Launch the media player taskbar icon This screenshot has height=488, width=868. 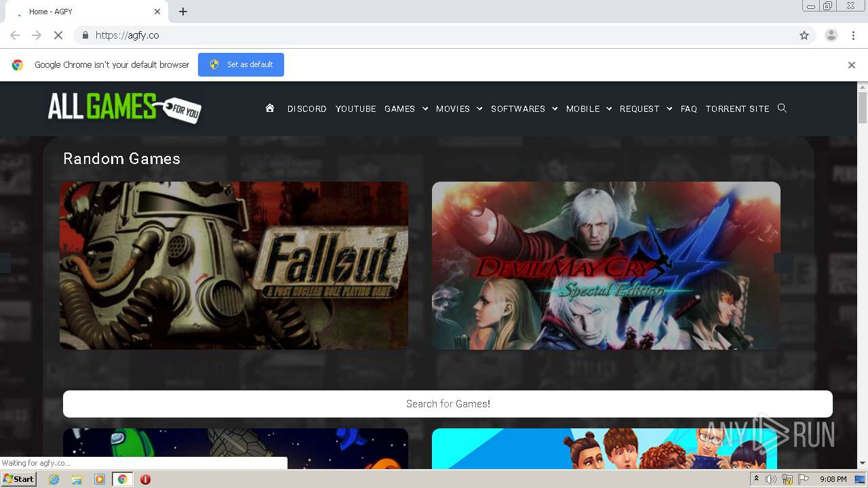click(x=100, y=479)
